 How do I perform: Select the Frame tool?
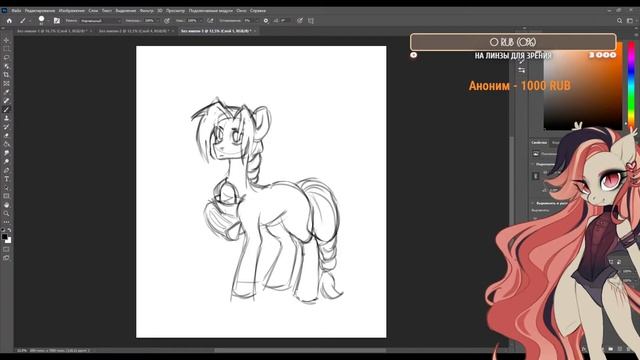pos(6,83)
